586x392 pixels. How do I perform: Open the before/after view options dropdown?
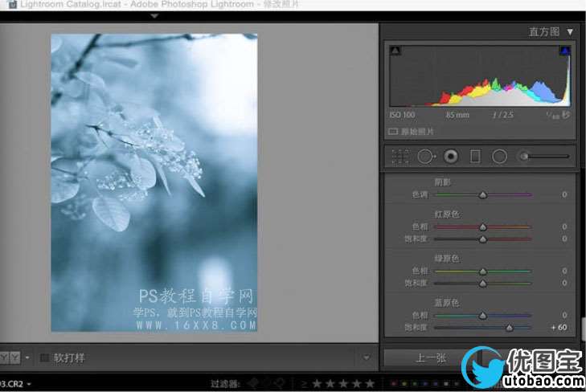coord(27,357)
